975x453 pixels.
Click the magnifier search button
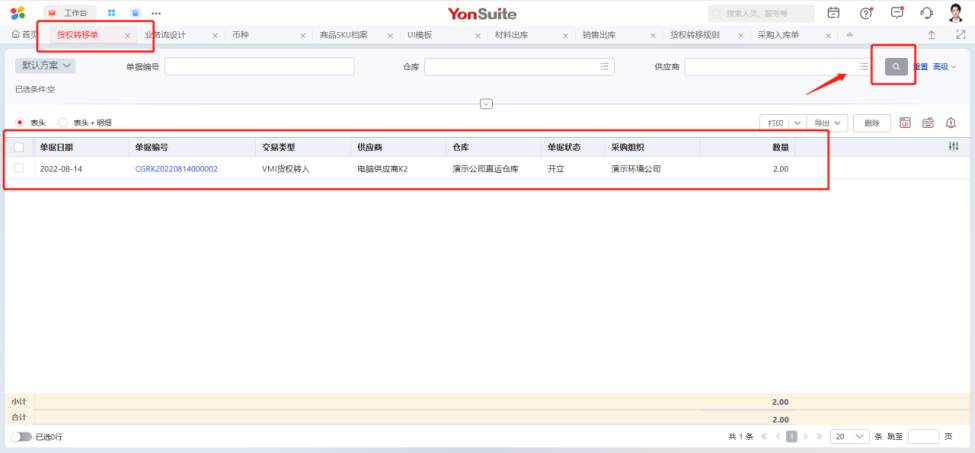(x=897, y=67)
